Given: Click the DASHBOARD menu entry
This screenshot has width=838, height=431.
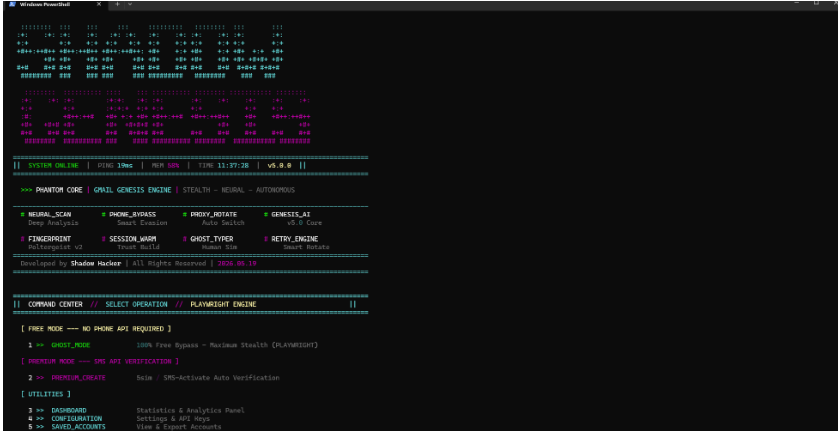Looking at the screenshot, I should 68,410.
